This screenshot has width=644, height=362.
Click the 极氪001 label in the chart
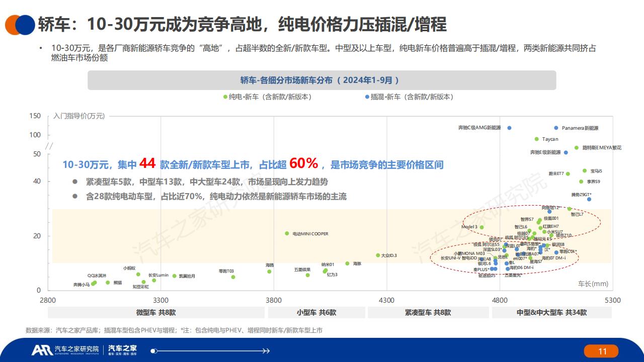tap(551, 219)
